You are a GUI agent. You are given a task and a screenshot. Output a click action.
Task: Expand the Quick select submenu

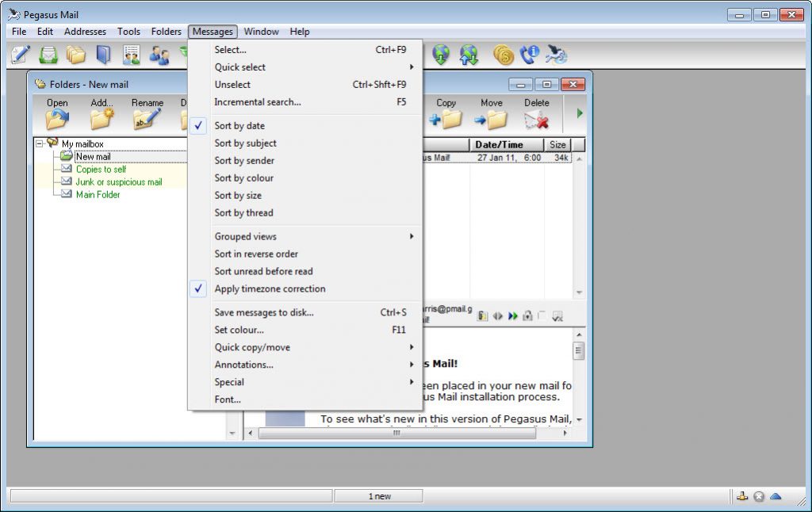(x=305, y=67)
